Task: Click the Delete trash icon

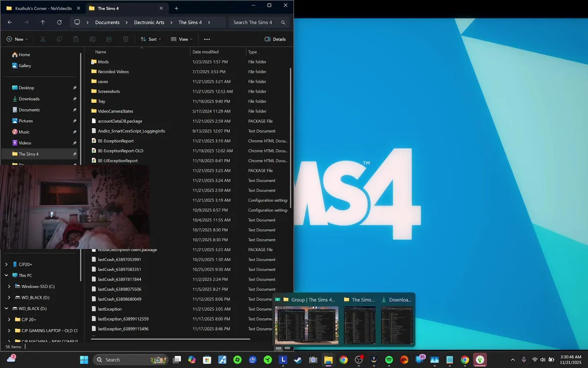Action: [x=126, y=39]
